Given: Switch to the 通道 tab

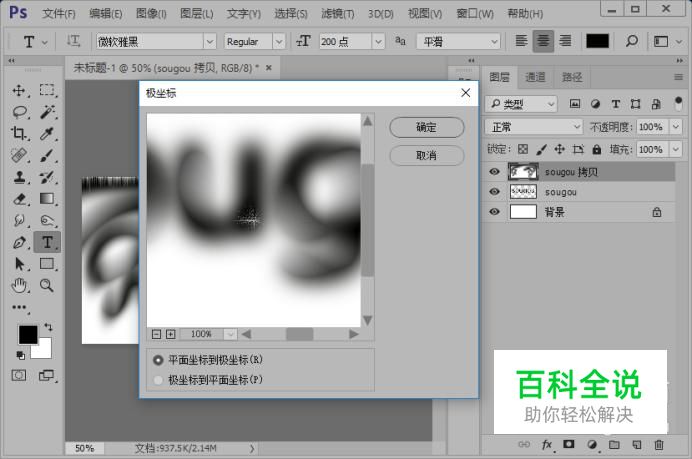Looking at the screenshot, I should click(x=535, y=77).
